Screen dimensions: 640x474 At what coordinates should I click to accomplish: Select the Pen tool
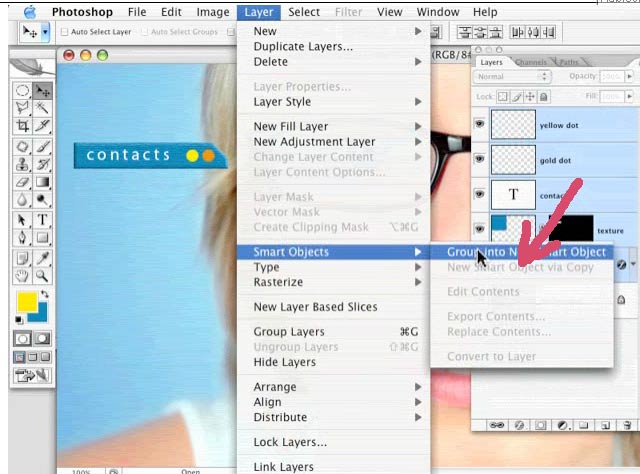[x=22, y=237]
